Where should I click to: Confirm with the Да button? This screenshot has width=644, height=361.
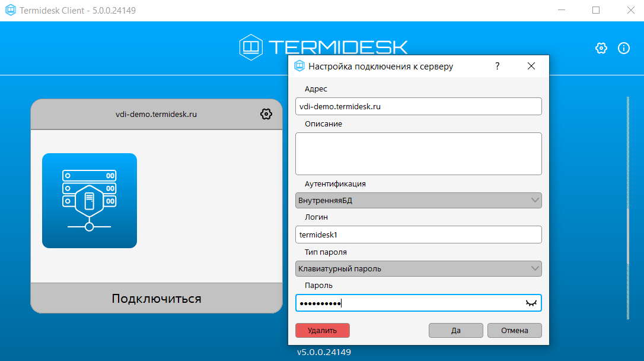456,331
